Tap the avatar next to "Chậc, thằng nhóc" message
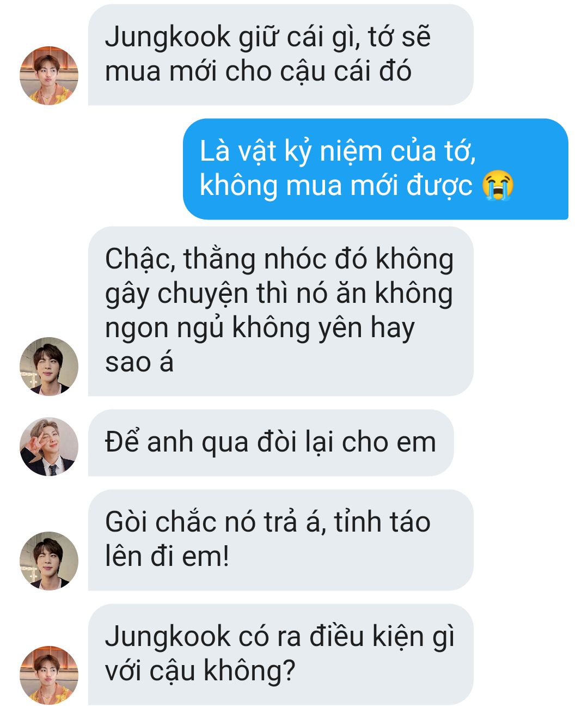588x707 pixels. point(49,367)
